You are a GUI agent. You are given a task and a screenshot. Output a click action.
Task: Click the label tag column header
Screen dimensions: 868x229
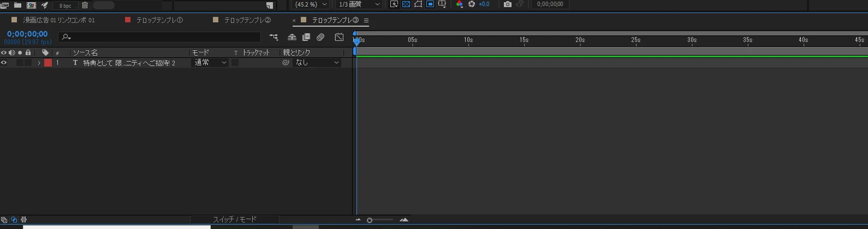coord(45,53)
